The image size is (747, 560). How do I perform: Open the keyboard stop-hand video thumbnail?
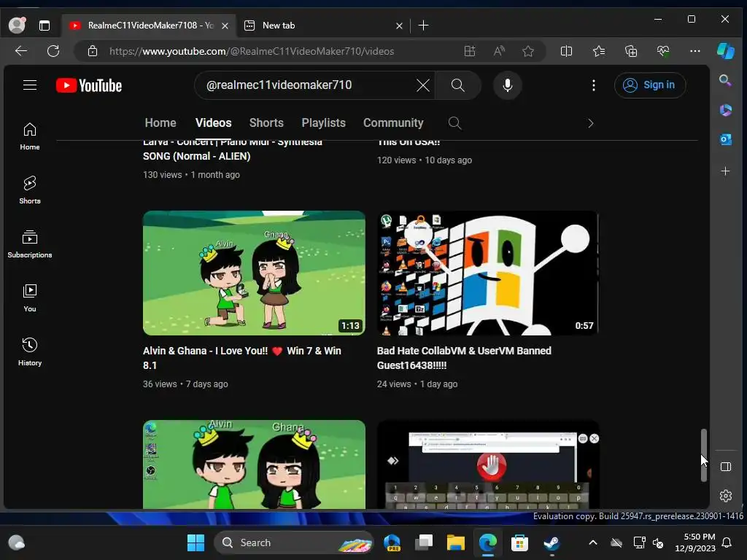pos(488,464)
